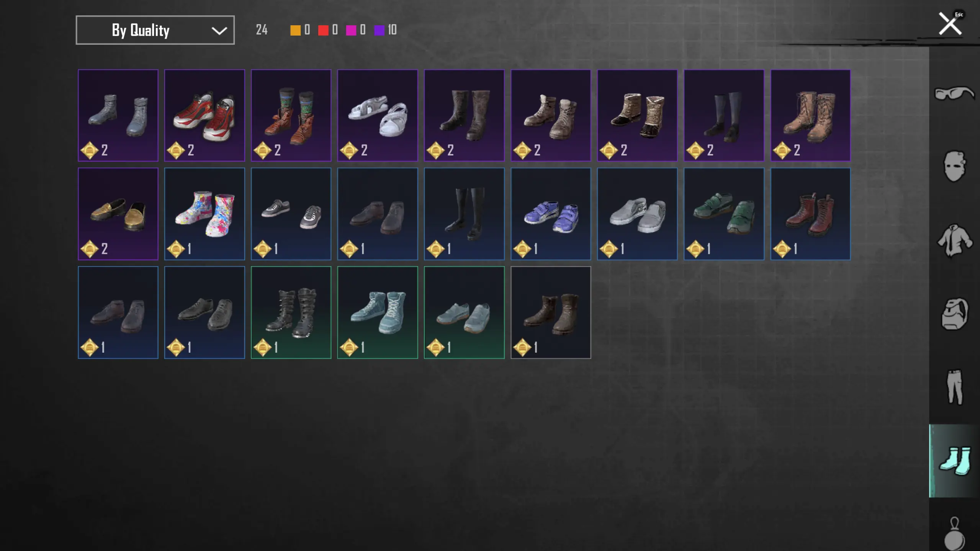This screenshot has width=980, height=551.
Task: Open the shirt and jacket category
Action: (954, 240)
